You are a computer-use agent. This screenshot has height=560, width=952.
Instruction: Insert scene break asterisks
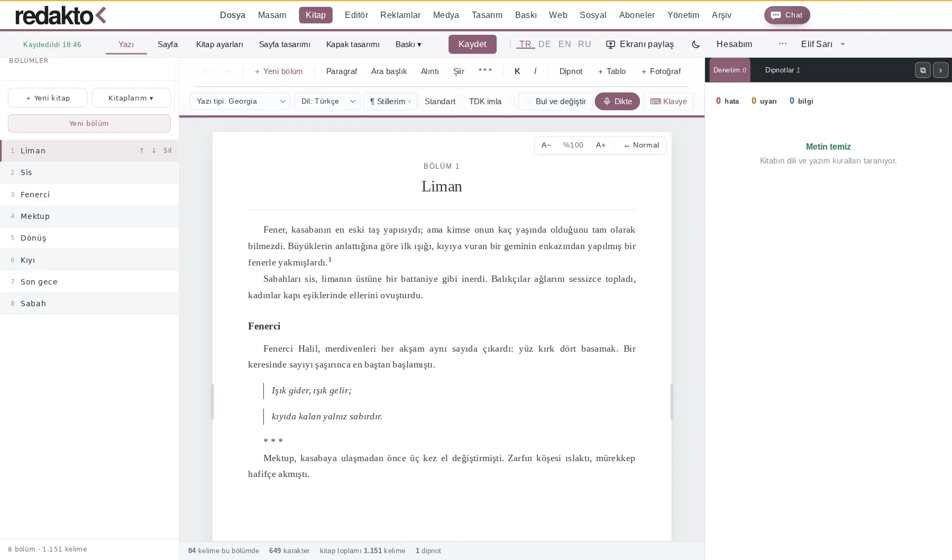(x=485, y=71)
